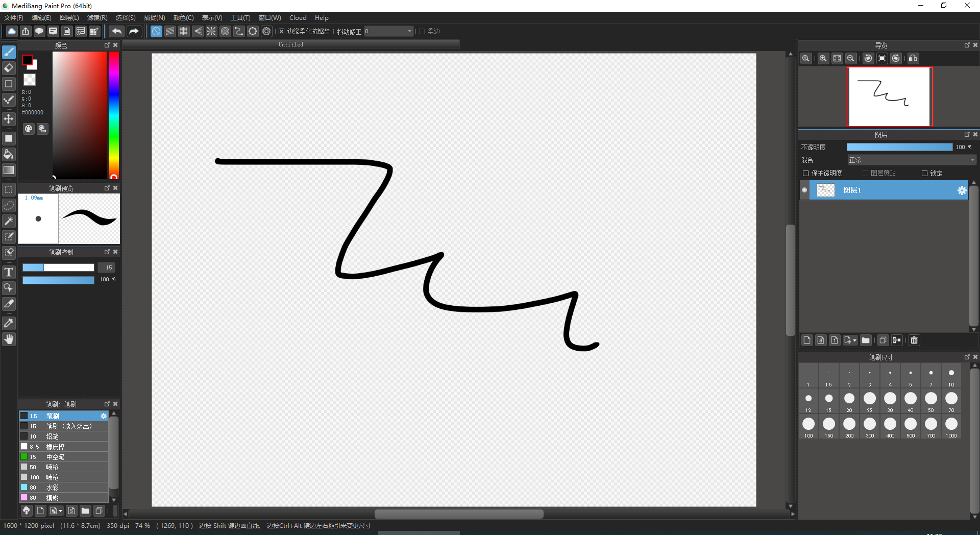Enable the curve snap guide
Screen dimensions: 980x535
[x=239, y=31]
